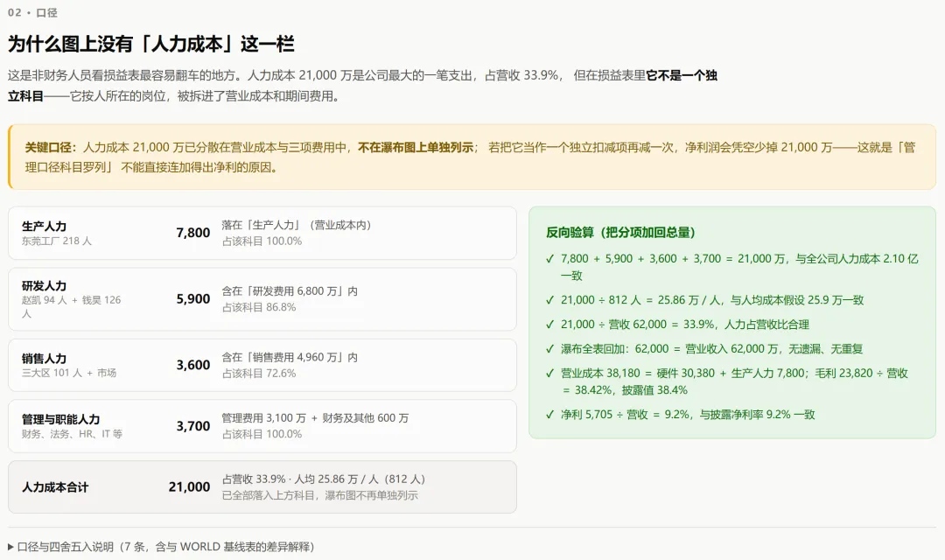Click 占该科目 72.6% text

tap(259, 374)
